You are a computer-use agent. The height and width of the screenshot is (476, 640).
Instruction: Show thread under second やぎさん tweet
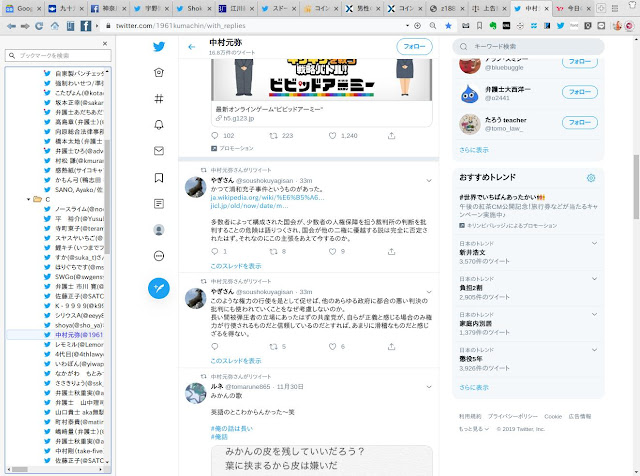click(236, 361)
